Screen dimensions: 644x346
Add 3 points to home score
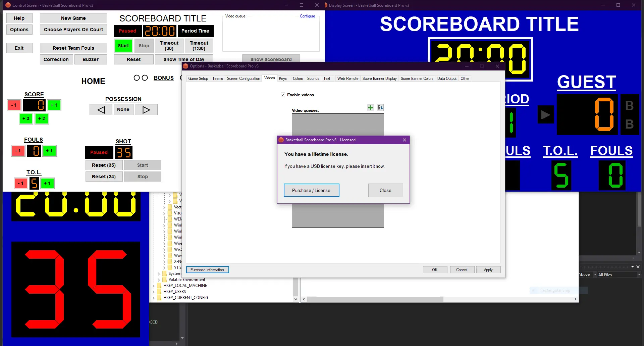click(26, 118)
